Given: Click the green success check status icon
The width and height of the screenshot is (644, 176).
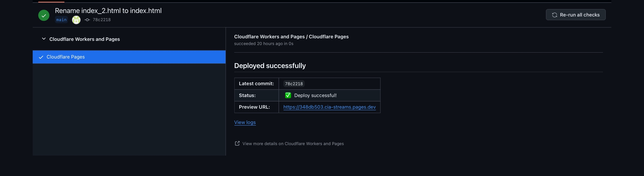Looking at the screenshot, I should [44, 15].
